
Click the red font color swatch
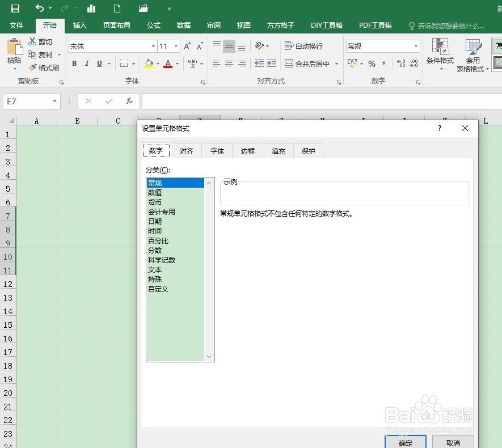point(168,64)
